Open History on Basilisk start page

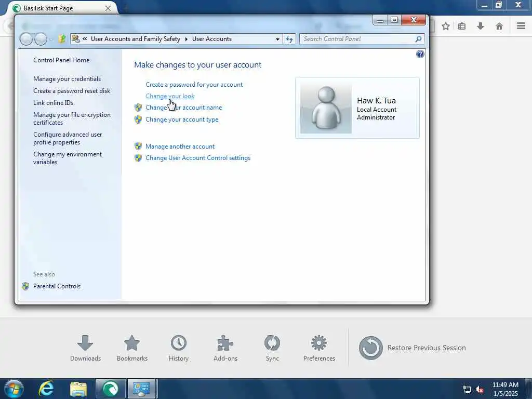pos(179,348)
